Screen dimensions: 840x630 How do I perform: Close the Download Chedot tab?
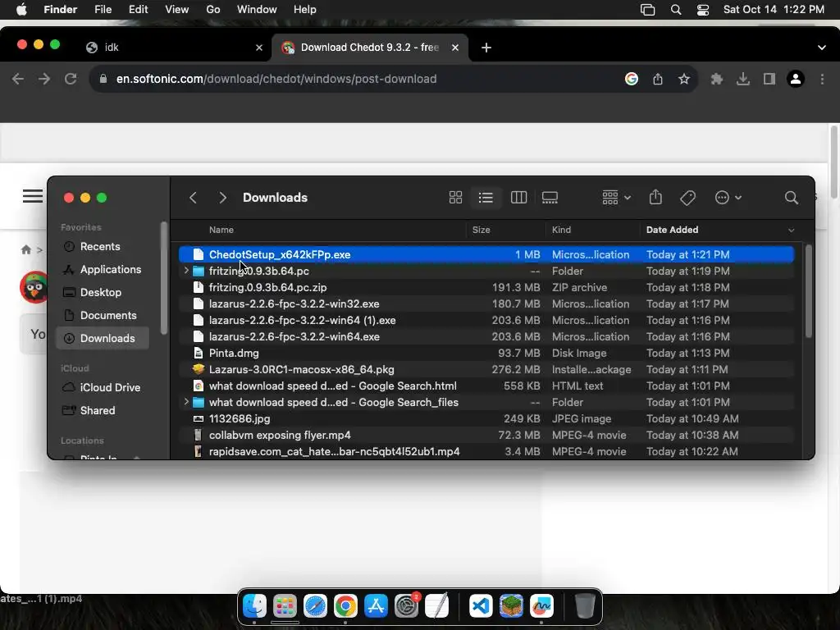(455, 48)
